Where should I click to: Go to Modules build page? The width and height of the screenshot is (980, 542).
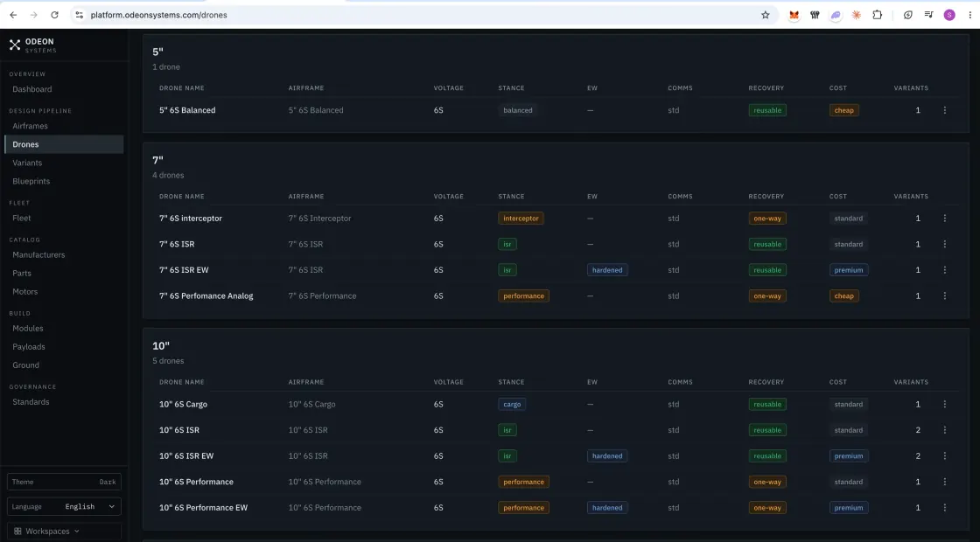27,329
